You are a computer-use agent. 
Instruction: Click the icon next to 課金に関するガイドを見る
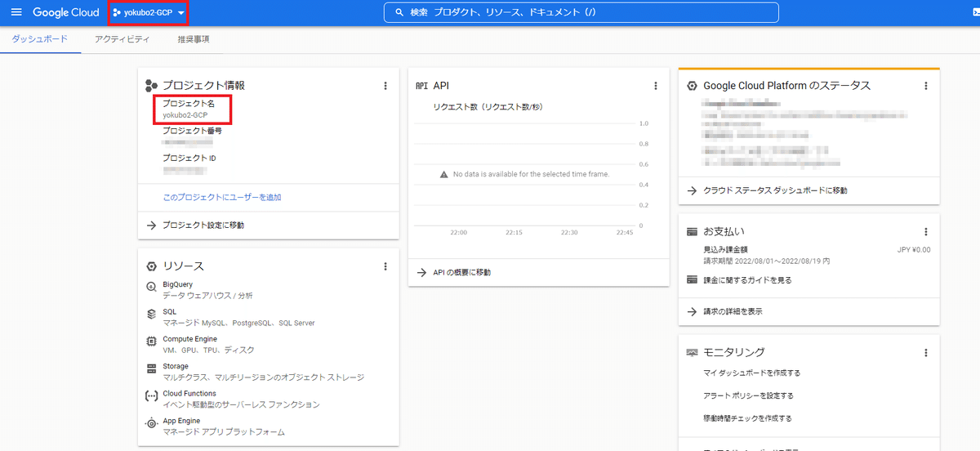pos(692,280)
